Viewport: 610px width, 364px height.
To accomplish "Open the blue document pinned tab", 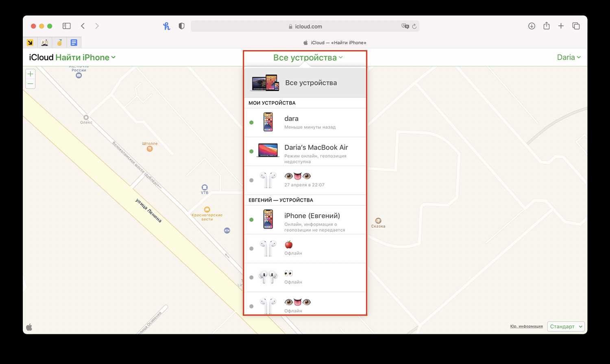I will coord(74,42).
